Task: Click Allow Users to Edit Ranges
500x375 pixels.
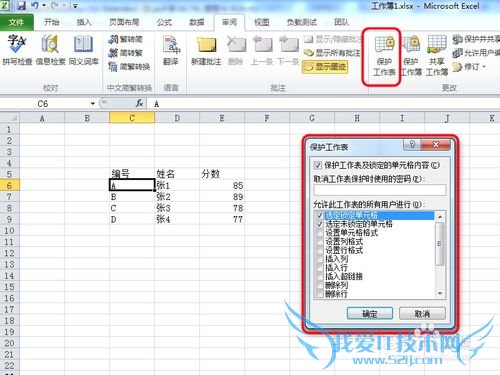Action: click(476, 53)
